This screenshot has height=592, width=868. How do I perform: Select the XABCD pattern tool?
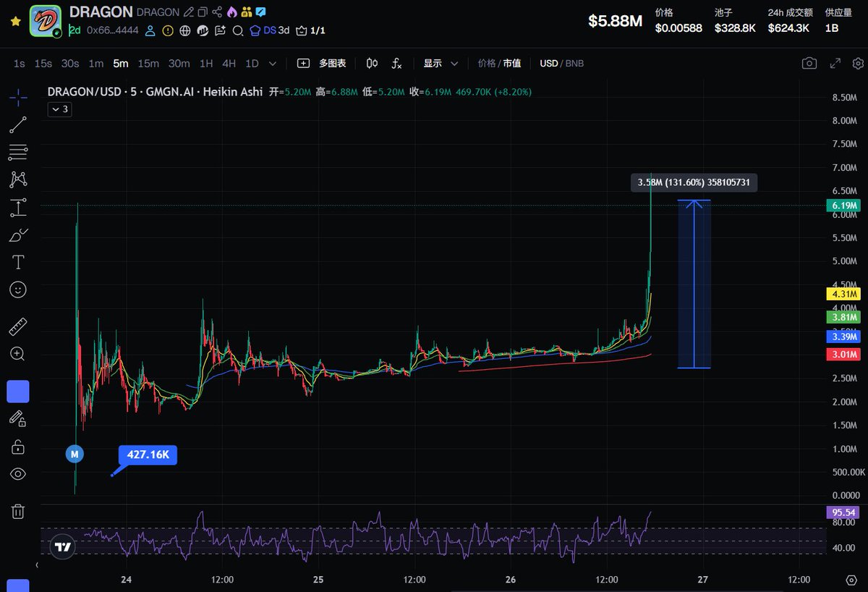(18, 179)
